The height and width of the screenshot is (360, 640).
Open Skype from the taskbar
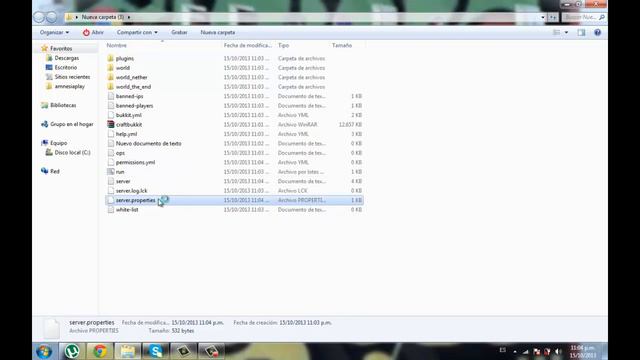(156, 351)
